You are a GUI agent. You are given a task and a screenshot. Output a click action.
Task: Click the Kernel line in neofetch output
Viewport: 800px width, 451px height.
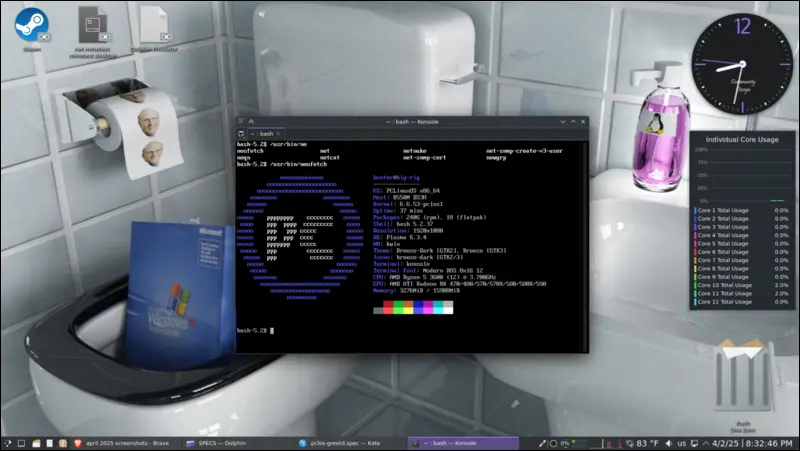tap(408, 204)
